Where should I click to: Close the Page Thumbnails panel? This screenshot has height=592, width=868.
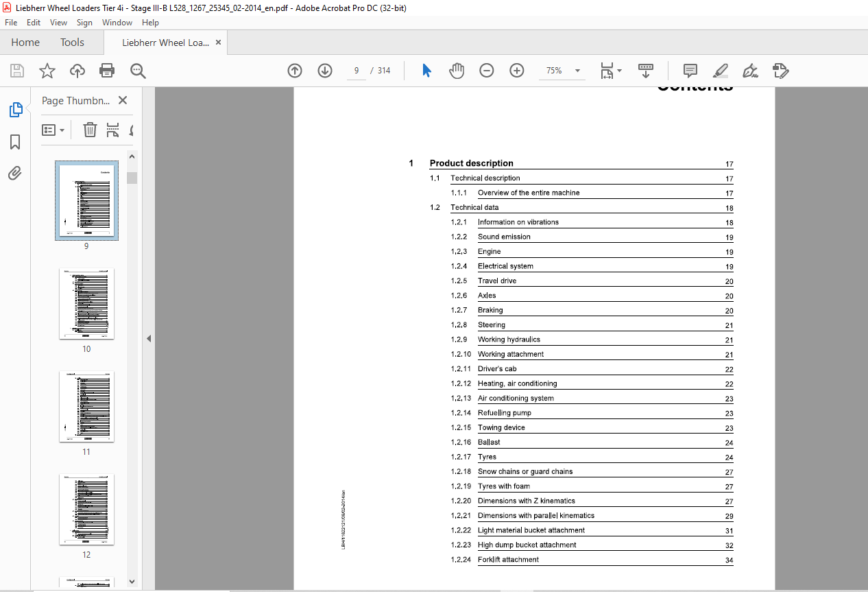pos(123,100)
